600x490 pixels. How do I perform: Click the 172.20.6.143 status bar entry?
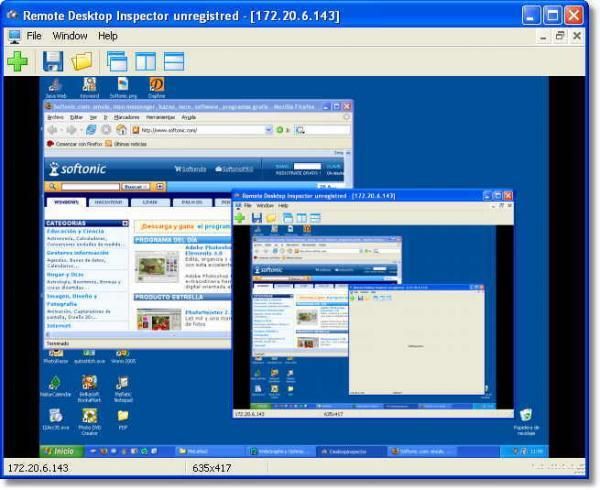(38, 468)
